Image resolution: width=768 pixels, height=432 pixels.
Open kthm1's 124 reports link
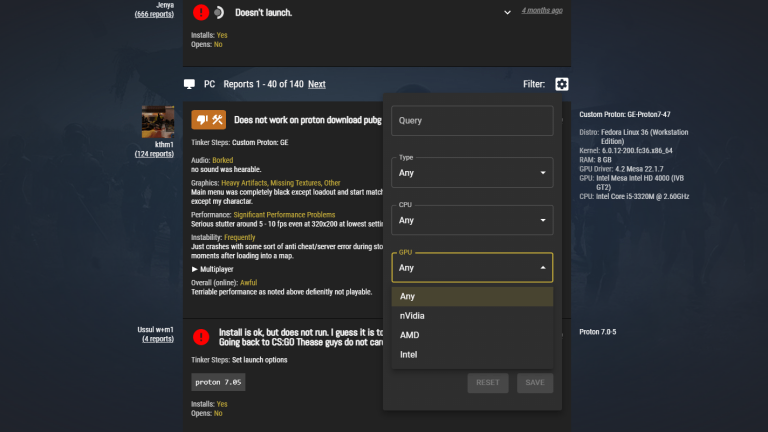click(x=154, y=154)
